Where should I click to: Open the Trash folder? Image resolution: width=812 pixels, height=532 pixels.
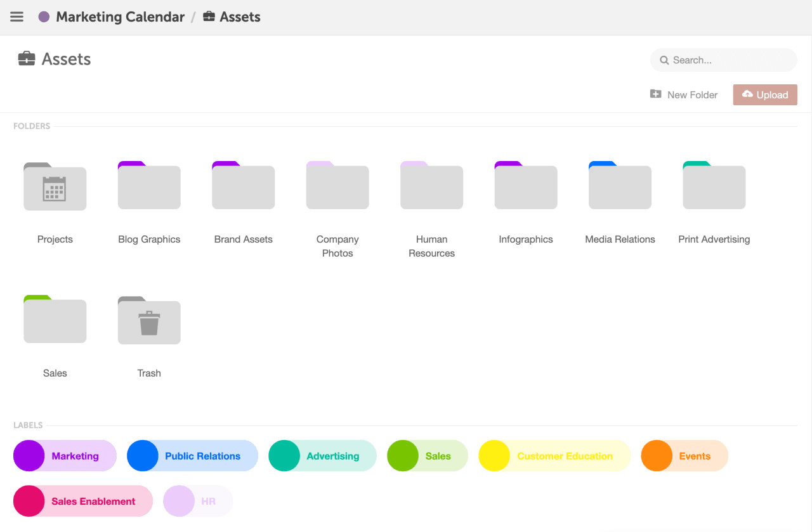[x=149, y=321]
